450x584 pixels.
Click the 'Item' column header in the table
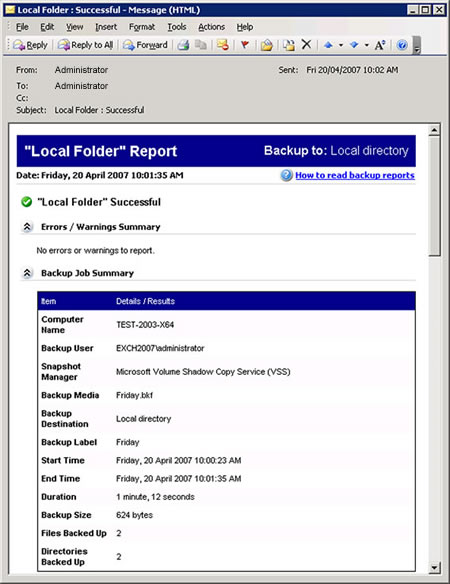48,301
